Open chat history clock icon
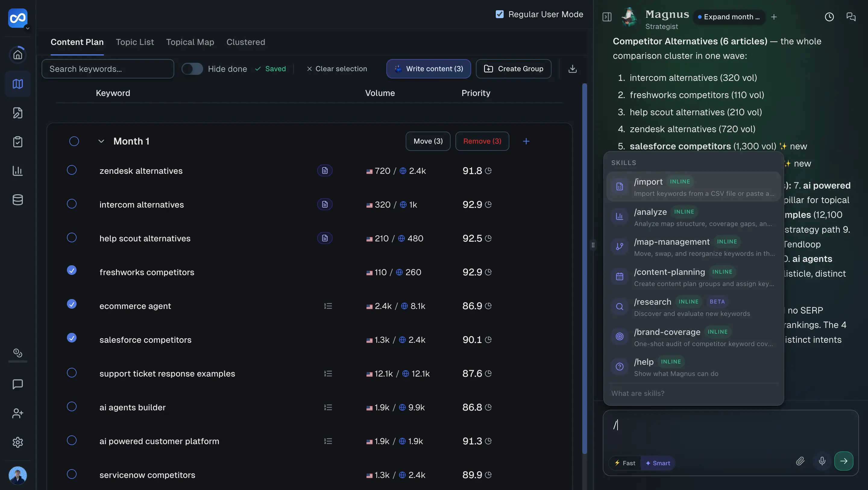 (x=829, y=17)
